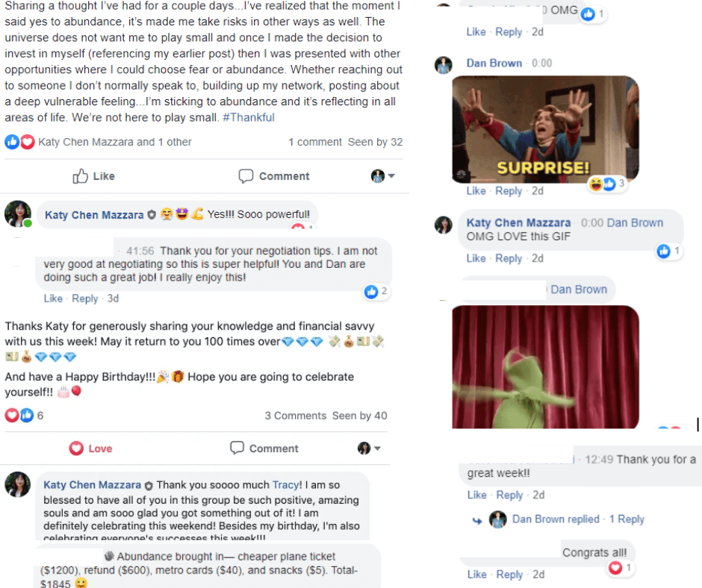Image resolution: width=702 pixels, height=588 pixels.
Task: Click the reply arrow next to Dan Brown replied
Action: [x=477, y=520]
